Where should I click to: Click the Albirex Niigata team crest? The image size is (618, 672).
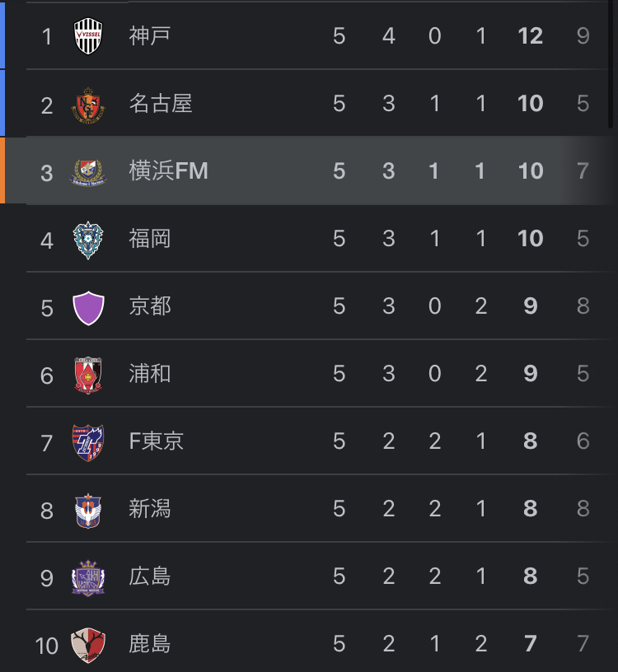88,511
